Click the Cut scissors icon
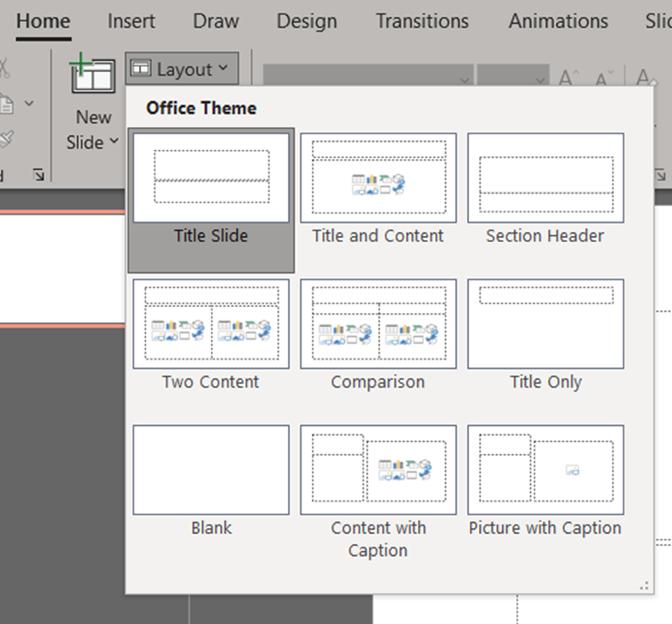 [4, 68]
